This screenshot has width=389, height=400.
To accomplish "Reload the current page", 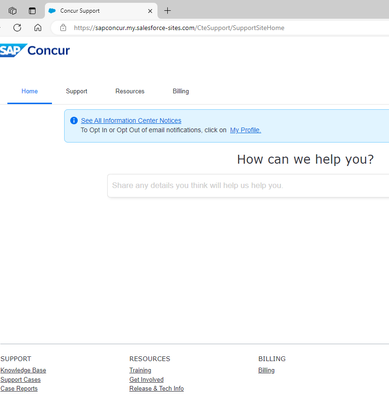I will tap(17, 28).
